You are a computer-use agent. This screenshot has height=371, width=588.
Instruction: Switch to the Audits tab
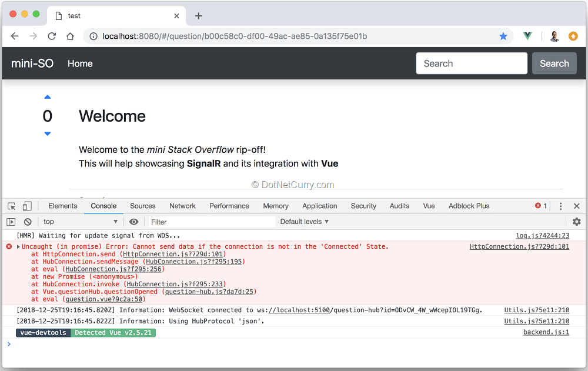coord(399,206)
